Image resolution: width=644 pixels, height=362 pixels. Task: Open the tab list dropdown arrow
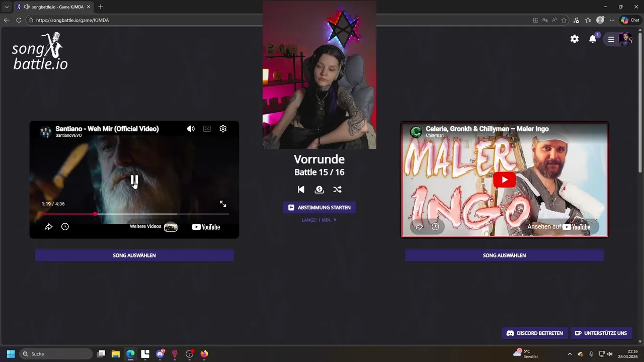point(7,7)
